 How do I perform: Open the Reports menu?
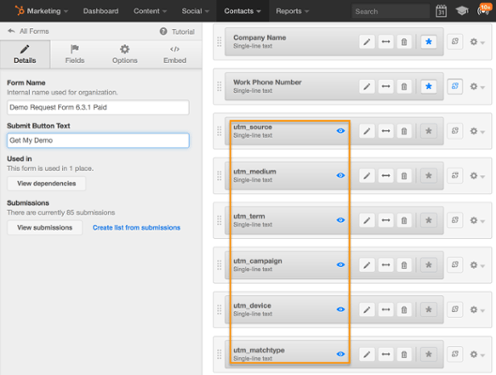tap(292, 11)
